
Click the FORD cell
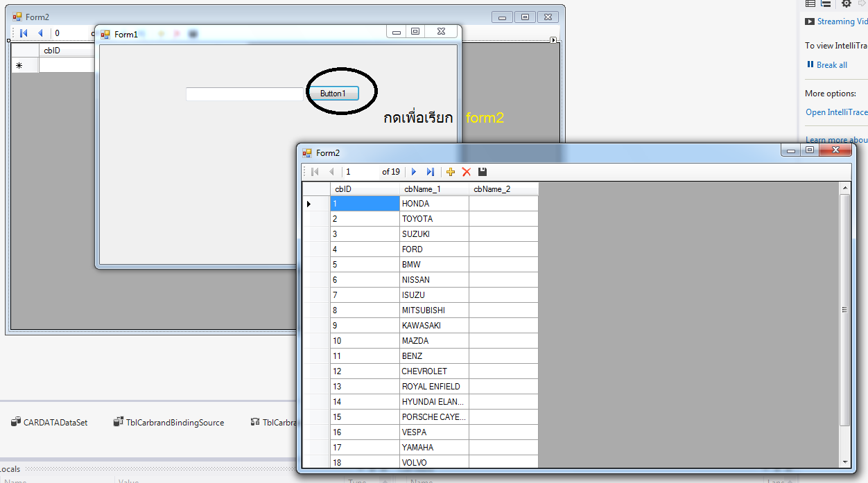pos(435,249)
